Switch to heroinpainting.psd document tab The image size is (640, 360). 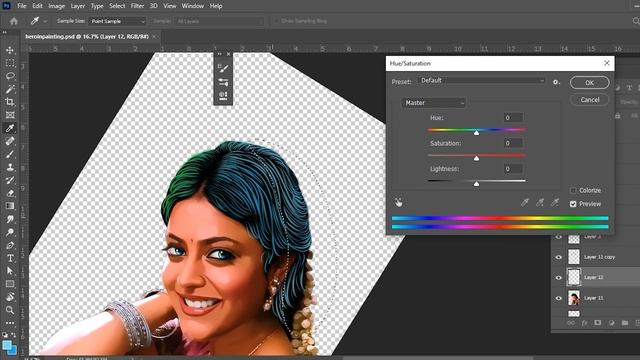click(x=87, y=36)
